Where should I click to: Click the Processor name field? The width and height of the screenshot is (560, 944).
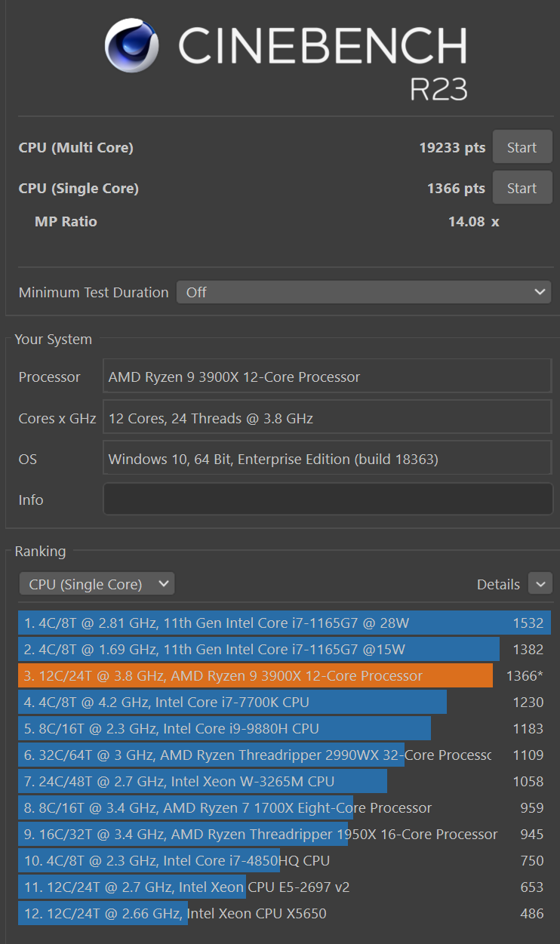(327, 377)
